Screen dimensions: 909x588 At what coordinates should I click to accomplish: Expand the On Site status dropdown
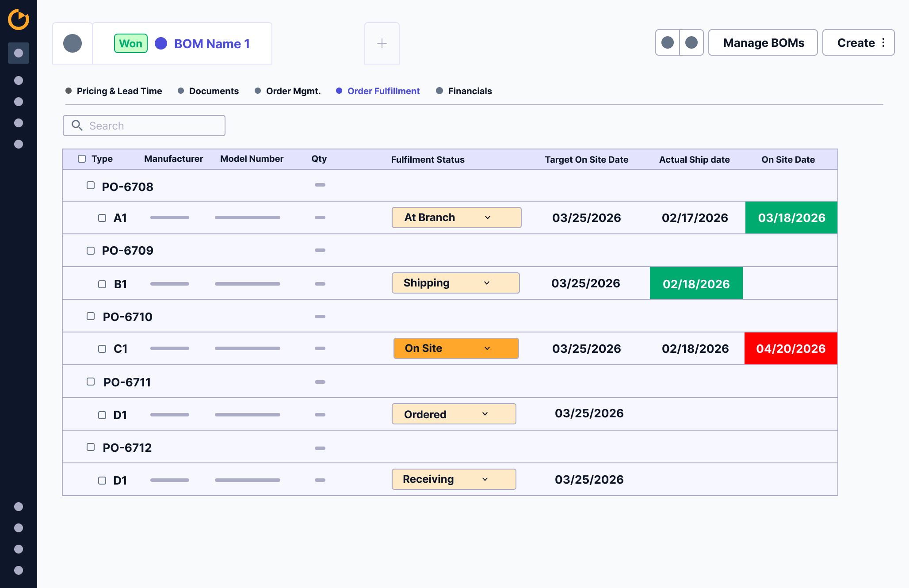click(456, 348)
